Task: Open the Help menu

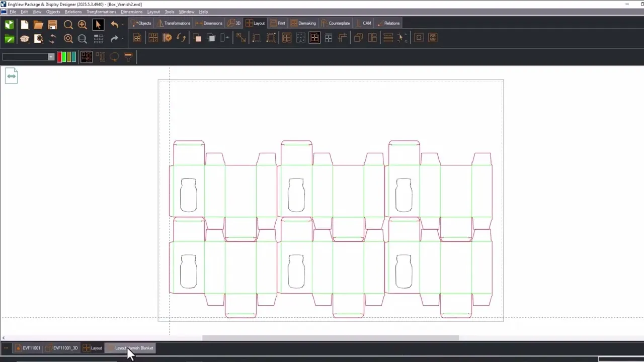Action: (x=203, y=12)
